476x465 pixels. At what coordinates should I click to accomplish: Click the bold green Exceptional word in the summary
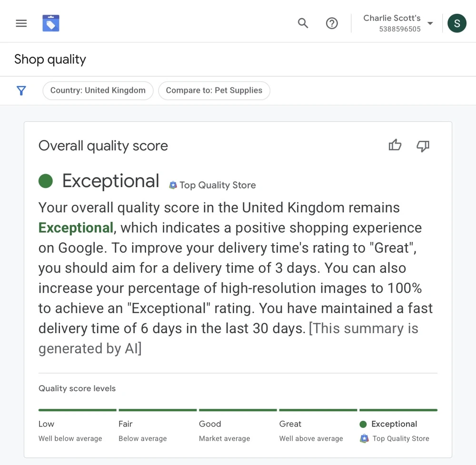(x=76, y=228)
